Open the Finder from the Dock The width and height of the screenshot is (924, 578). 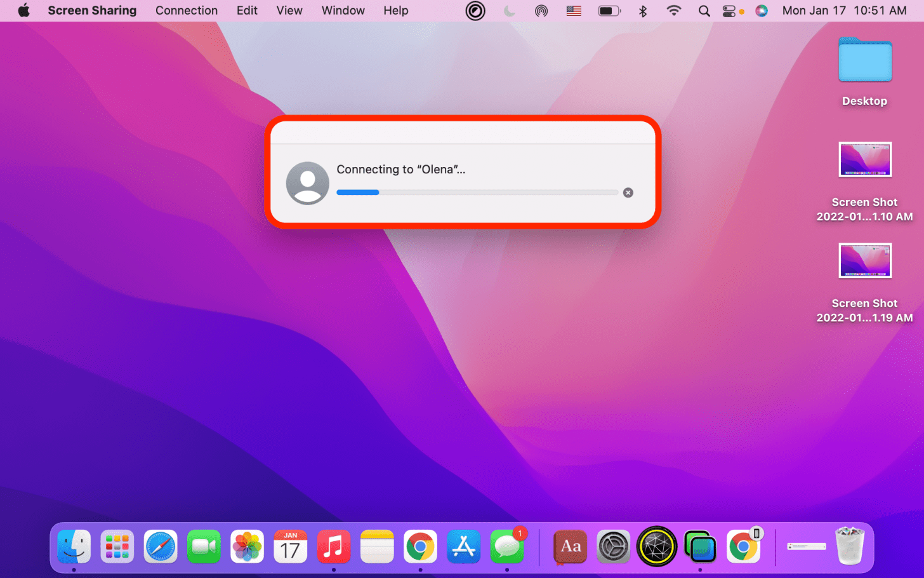coord(74,546)
